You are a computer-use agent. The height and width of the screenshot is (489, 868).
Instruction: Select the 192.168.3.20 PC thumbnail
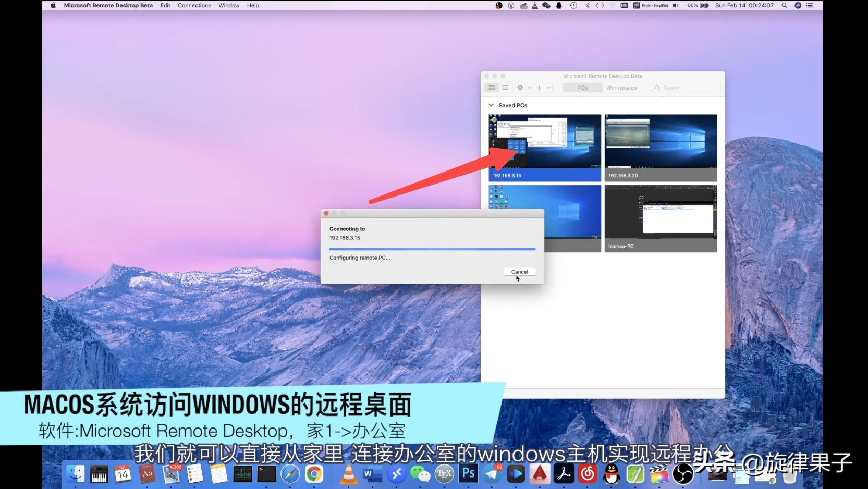coord(661,148)
